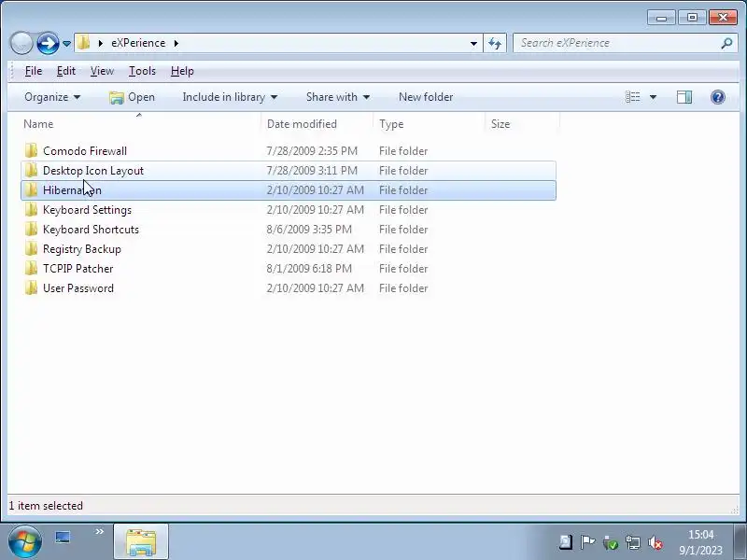Click the Comodo Firewall folder name
The width and height of the screenshot is (747, 560).
(x=85, y=151)
